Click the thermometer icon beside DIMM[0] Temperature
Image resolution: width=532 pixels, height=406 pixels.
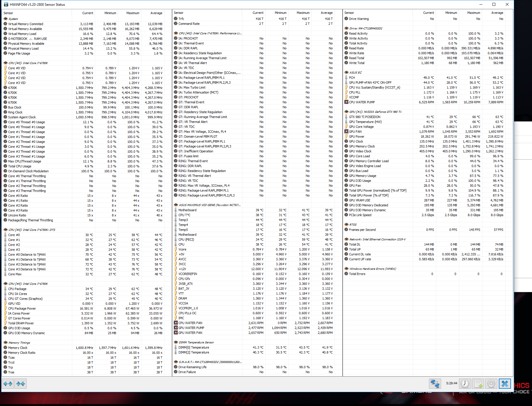click(x=176, y=347)
